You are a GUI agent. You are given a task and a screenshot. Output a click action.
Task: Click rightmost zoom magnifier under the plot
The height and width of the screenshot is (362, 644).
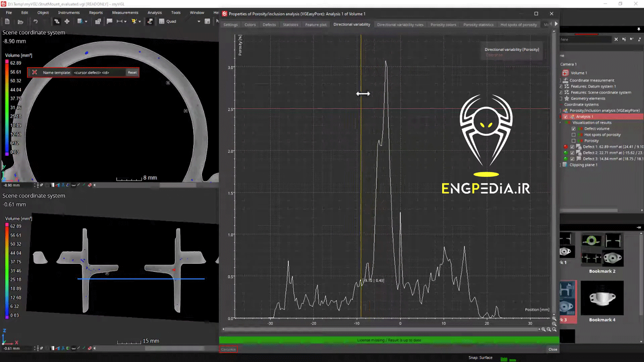coord(554,329)
